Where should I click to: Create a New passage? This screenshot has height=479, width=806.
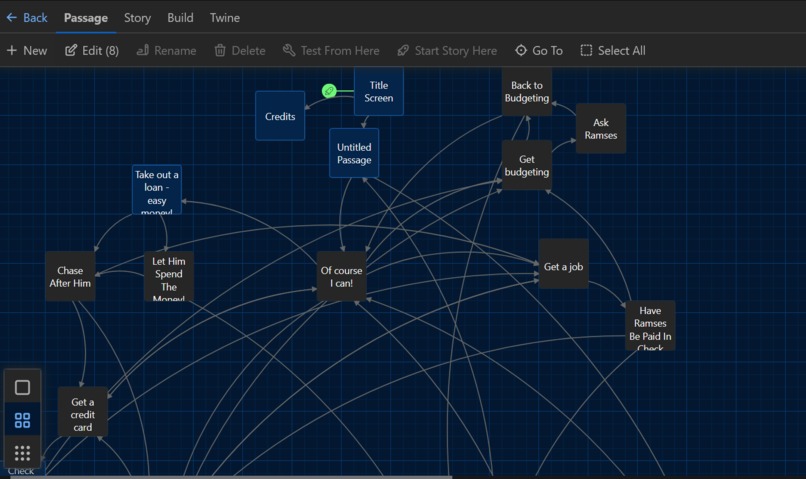coord(27,50)
